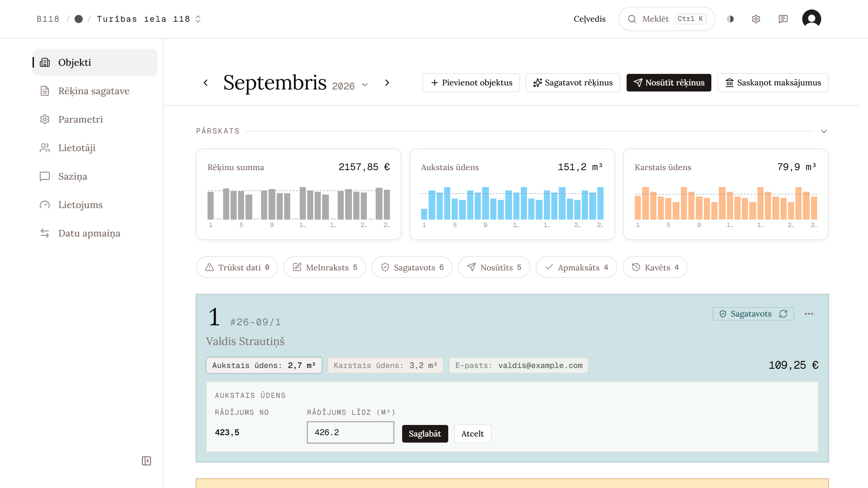Filter by Nosūtīts status
Viewport: 868px width, 488px height.
(494, 267)
